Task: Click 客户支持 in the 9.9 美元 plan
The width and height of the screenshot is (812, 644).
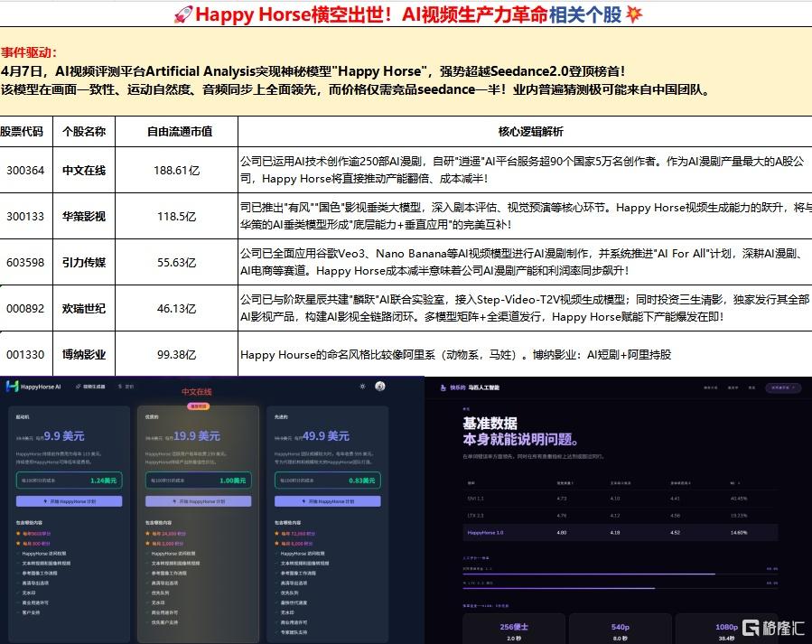Action: coord(31,612)
